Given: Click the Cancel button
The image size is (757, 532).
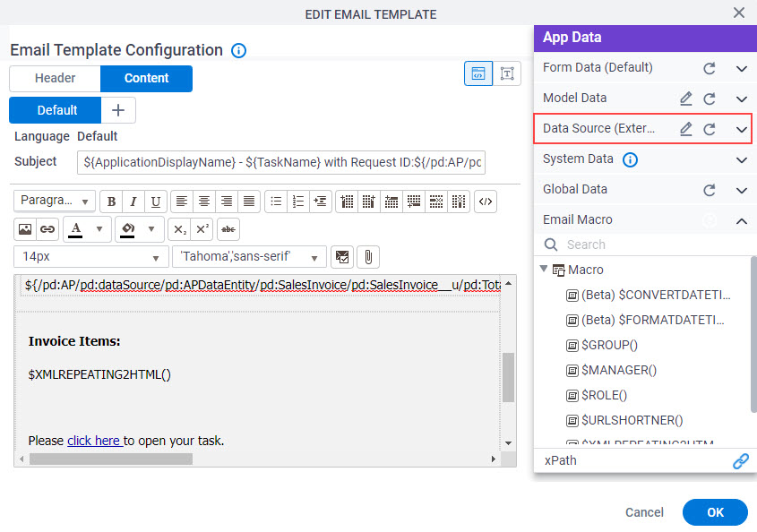Looking at the screenshot, I should pyautogui.click(x=644, y=512).
